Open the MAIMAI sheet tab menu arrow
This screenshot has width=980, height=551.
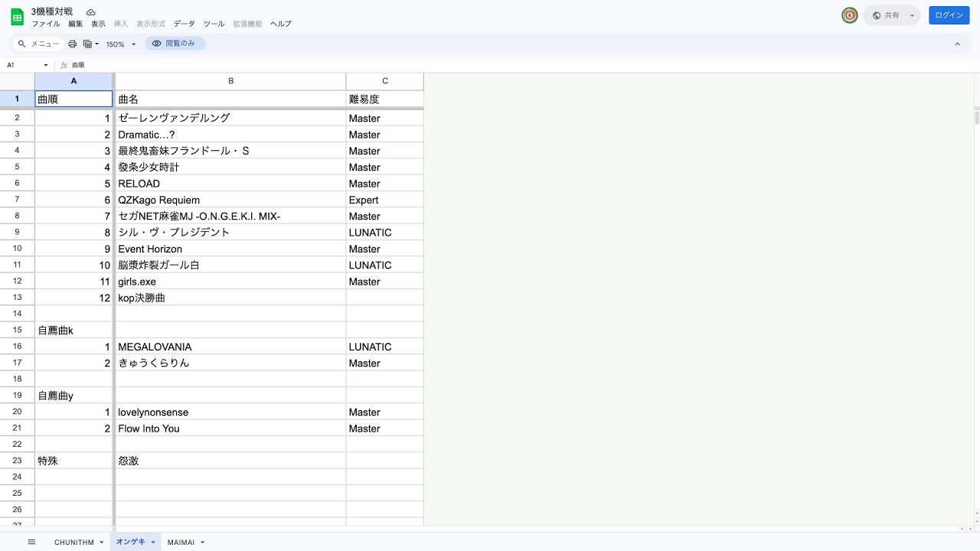pyautogui.click(x=202, y=543)
